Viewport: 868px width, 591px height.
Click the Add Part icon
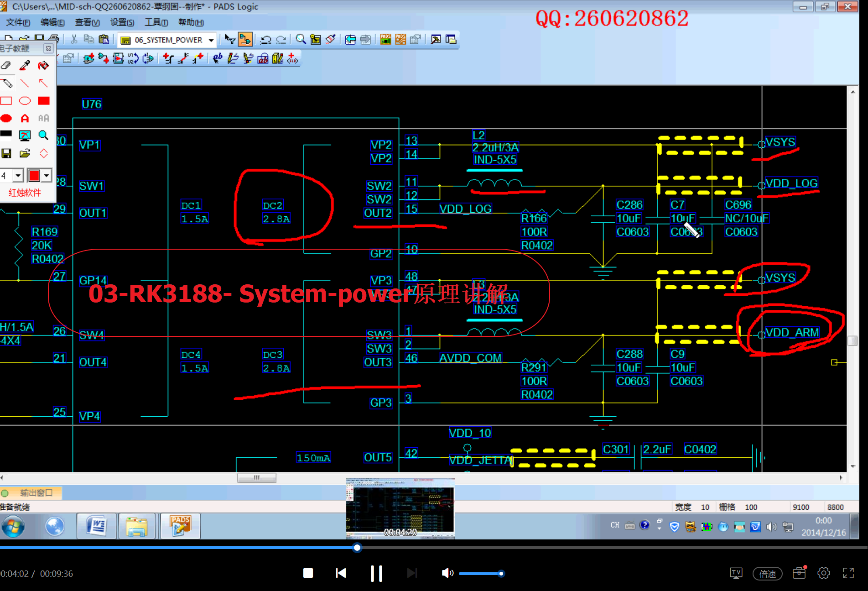click(x=89, y=58)
